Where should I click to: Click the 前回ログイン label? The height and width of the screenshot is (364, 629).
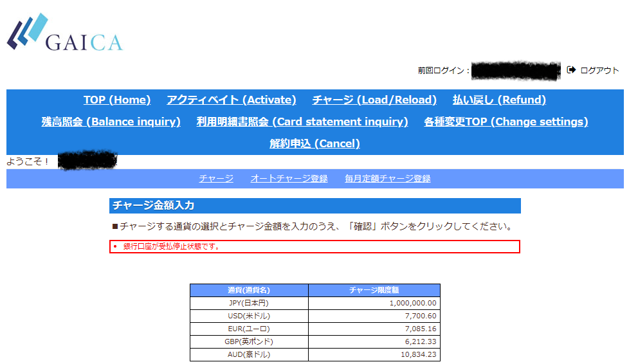443,71
